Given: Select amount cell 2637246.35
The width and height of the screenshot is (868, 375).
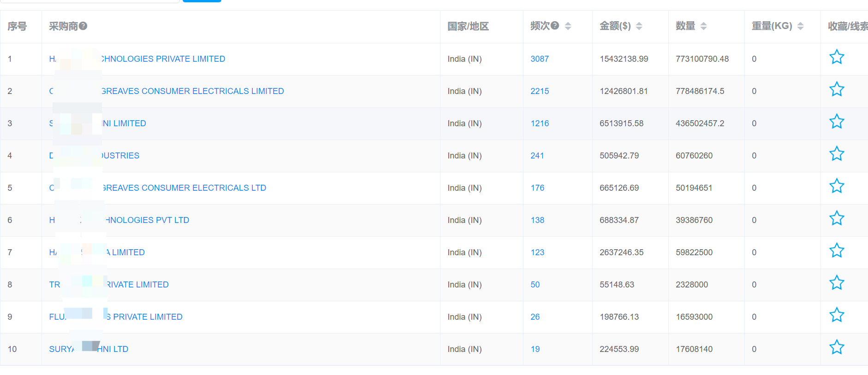Looking at the screenshot, I should pos(621,252).
